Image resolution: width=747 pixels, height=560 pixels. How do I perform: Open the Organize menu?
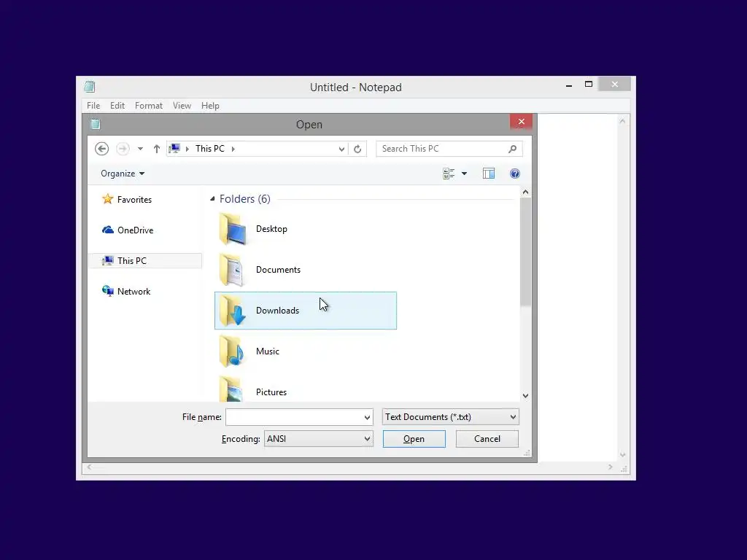pos(123,174)
